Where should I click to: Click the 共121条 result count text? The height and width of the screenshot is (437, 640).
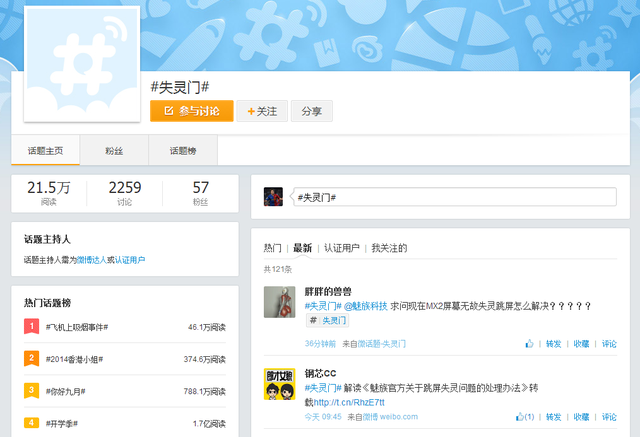point(278,269)
